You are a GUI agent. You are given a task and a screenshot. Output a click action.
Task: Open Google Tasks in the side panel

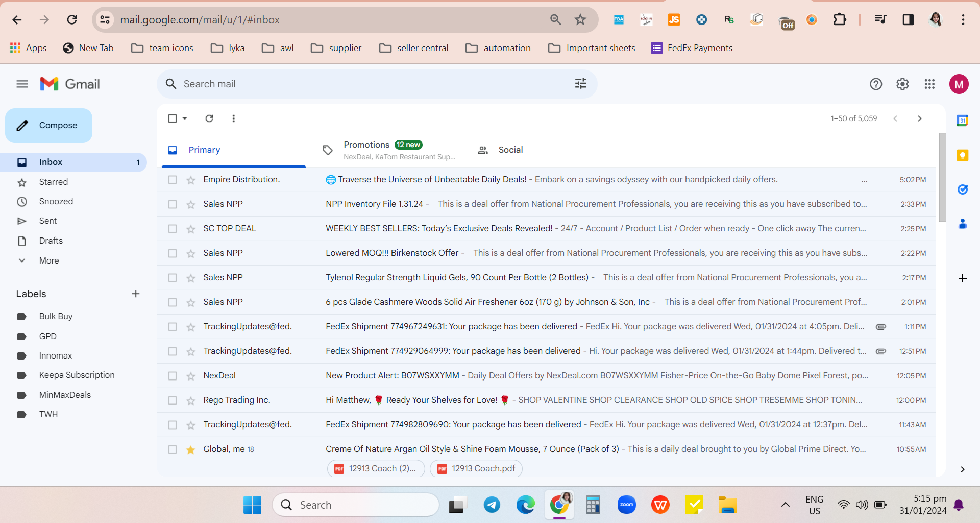tap(963, 189)
